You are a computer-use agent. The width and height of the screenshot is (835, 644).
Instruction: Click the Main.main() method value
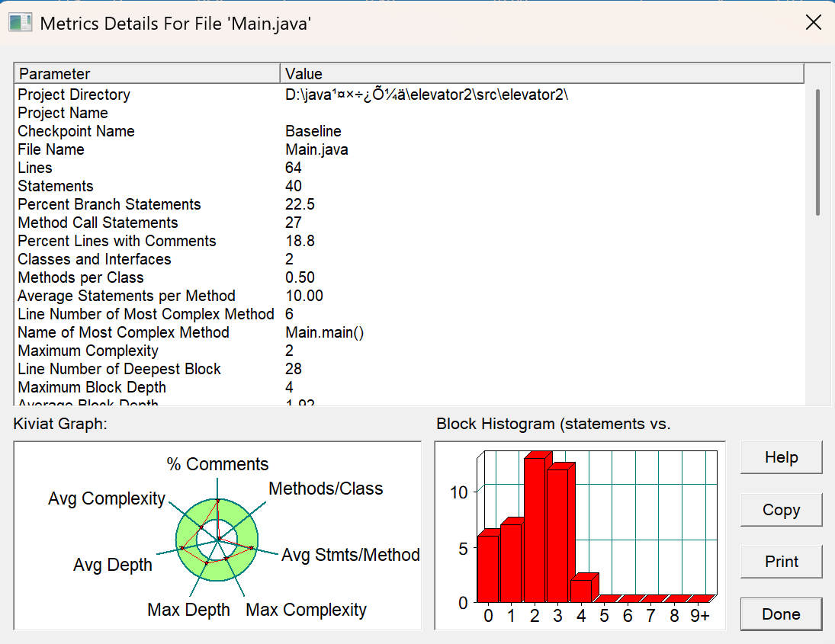pos(324,332)
